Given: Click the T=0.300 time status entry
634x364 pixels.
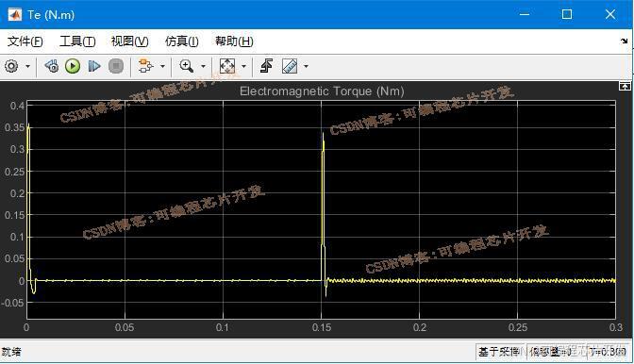Looking at the screenshot, I should tap(608, 352).
